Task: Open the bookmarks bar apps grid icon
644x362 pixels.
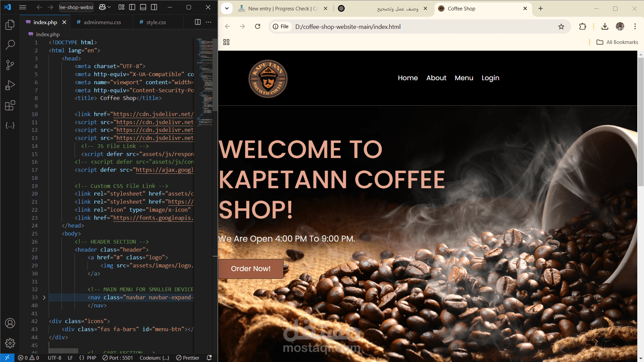Action: 226,42
